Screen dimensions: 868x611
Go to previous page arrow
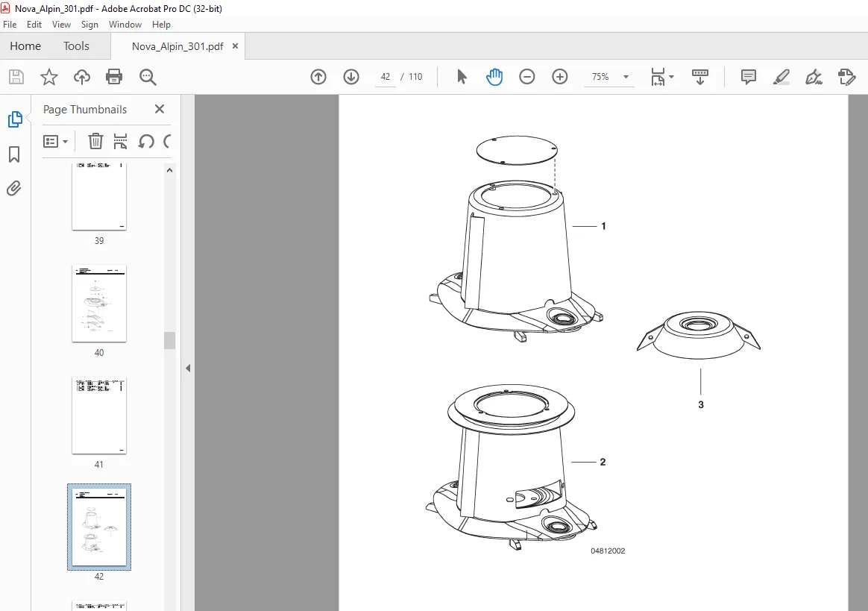318,77
